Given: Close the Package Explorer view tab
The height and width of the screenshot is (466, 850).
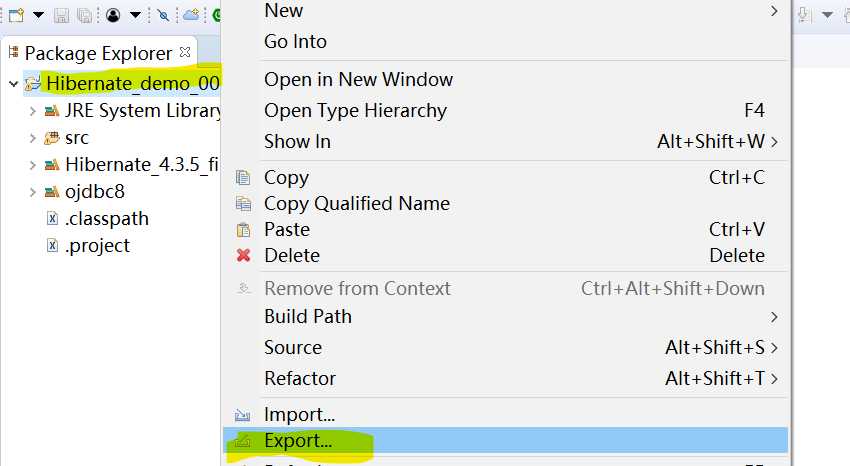Looking at the screenshot, I should [x=185, y=51].
